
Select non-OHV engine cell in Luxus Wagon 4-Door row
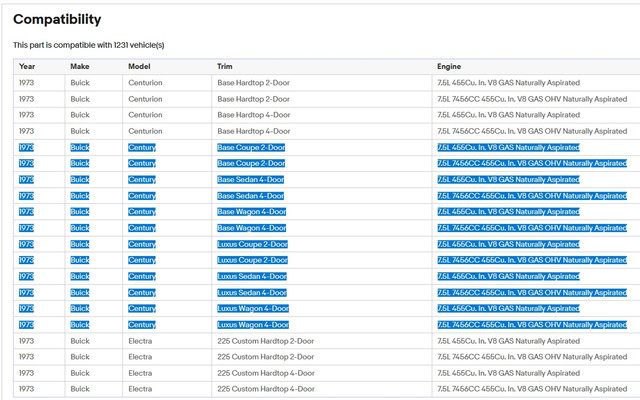[x=509, y=309]
